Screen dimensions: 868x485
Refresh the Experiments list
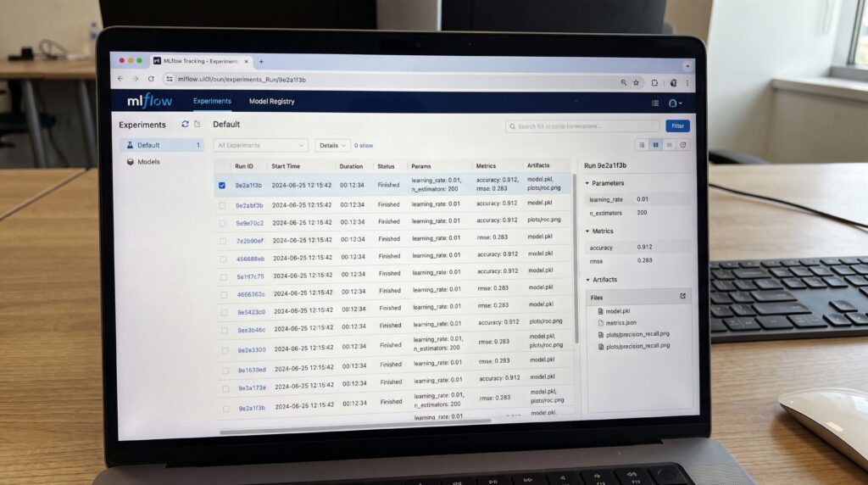pyautogui.click(x=185, y=124)
